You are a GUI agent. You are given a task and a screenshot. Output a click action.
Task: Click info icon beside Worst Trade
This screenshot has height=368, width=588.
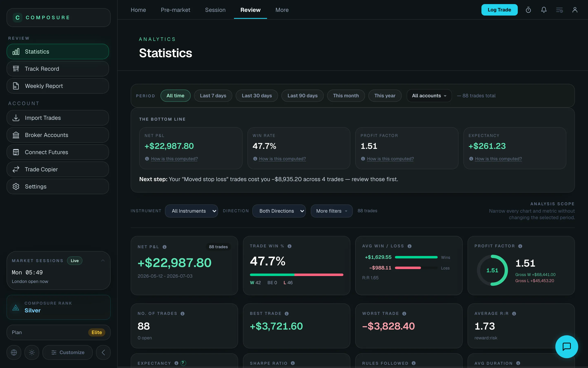(x=404, y=313)
